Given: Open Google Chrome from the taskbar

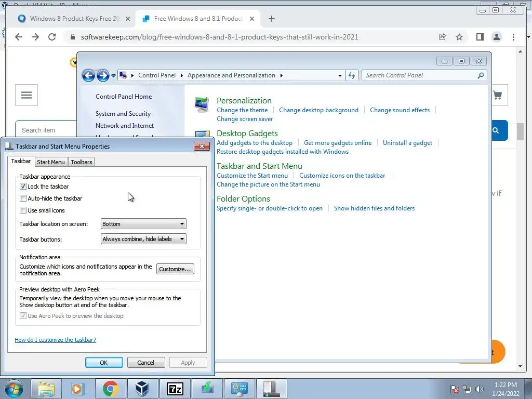Looking at the screenshot, I should 110,389.
